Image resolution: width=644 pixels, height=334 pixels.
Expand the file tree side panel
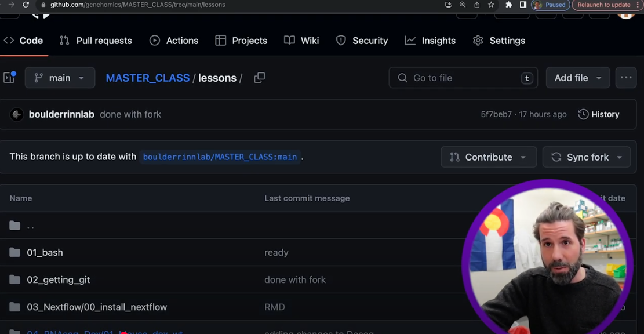point(9,77)
